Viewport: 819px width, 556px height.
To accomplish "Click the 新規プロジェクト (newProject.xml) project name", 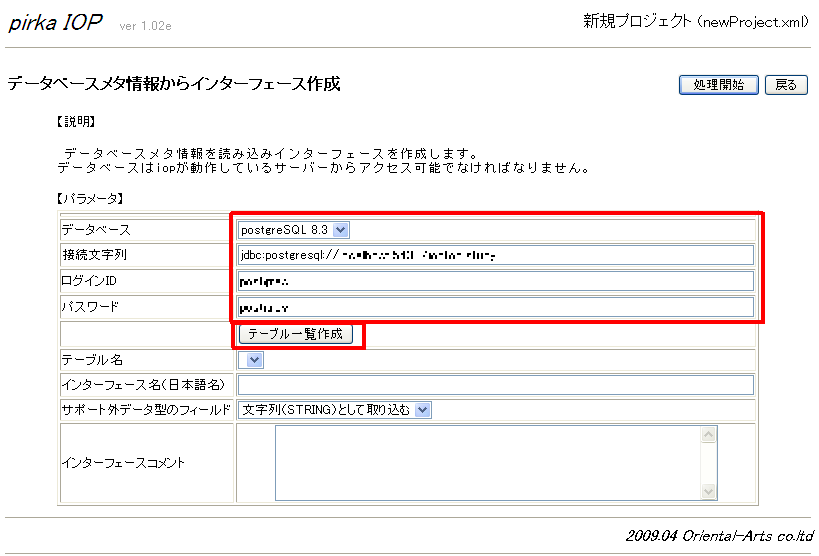I will (x=696, y=21).
